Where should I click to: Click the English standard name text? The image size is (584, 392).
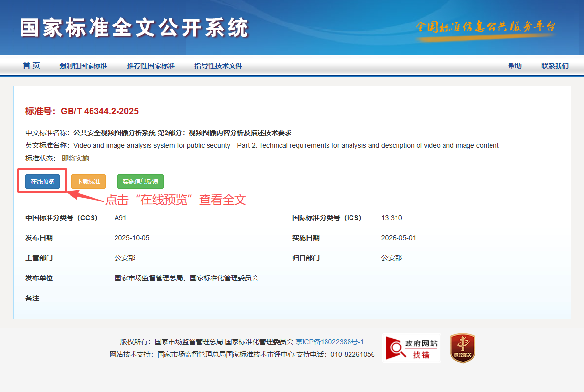pyautogui.click(x=286, y=145)
